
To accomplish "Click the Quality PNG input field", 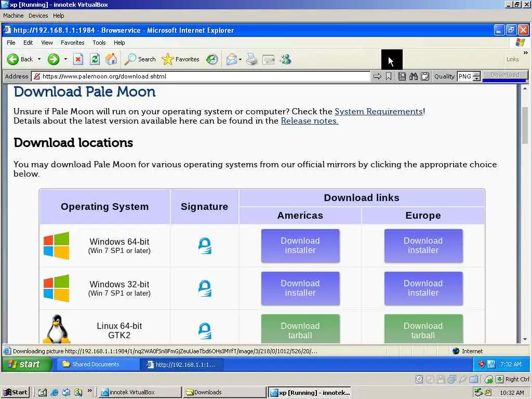I will (465, 76).
